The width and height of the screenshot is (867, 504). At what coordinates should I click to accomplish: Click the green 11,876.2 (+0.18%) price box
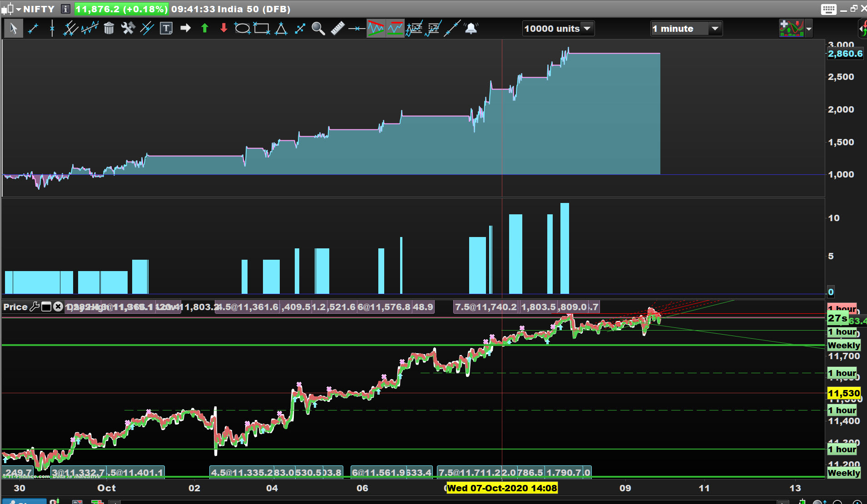[121, 9]
